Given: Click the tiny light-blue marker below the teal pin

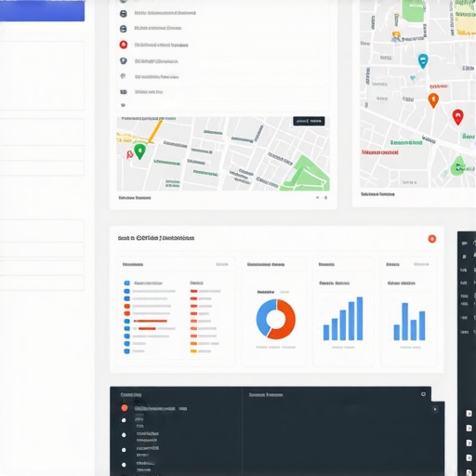Looking at the screenshot, I should pyautogui.click(x=413, y=78).
